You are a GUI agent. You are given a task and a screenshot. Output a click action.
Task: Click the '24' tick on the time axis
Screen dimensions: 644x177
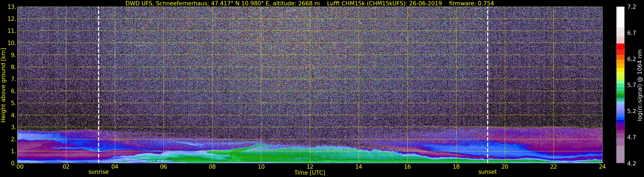pyautogui.click(x=602, y=167)
